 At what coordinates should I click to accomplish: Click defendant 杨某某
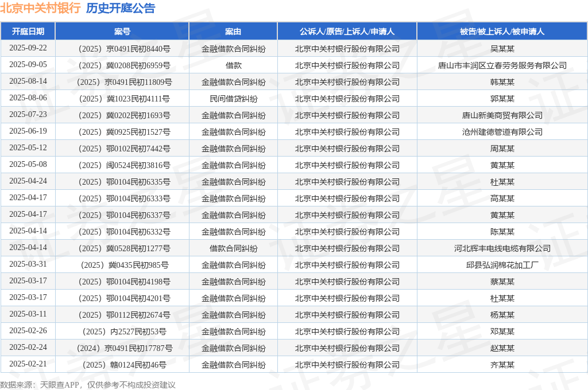tap(502, 315)
